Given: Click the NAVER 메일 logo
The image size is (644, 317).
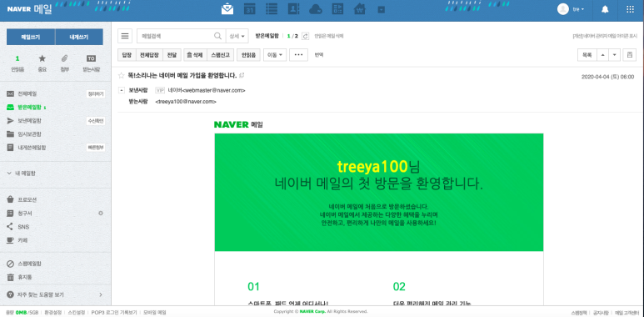Looking at the screenshot, I should (x=29, y=9).
